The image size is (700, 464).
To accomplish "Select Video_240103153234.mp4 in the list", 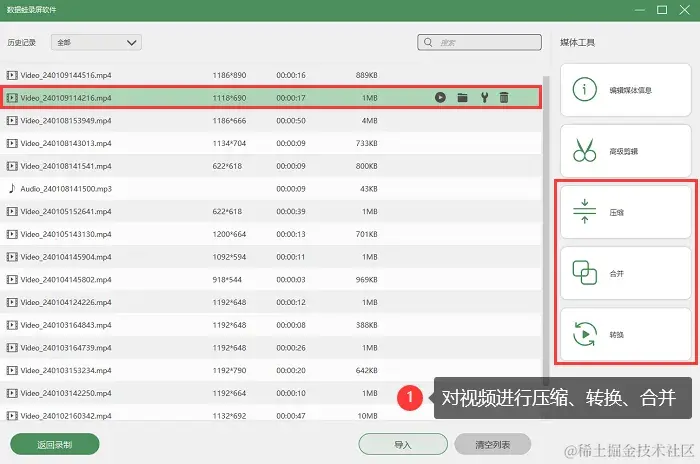I will coord(271,370).
